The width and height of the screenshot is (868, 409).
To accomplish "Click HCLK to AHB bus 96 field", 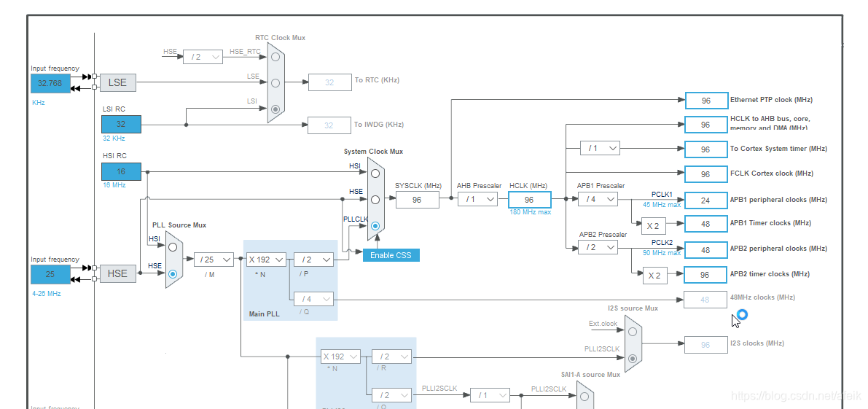I will [x=706, y=125].
